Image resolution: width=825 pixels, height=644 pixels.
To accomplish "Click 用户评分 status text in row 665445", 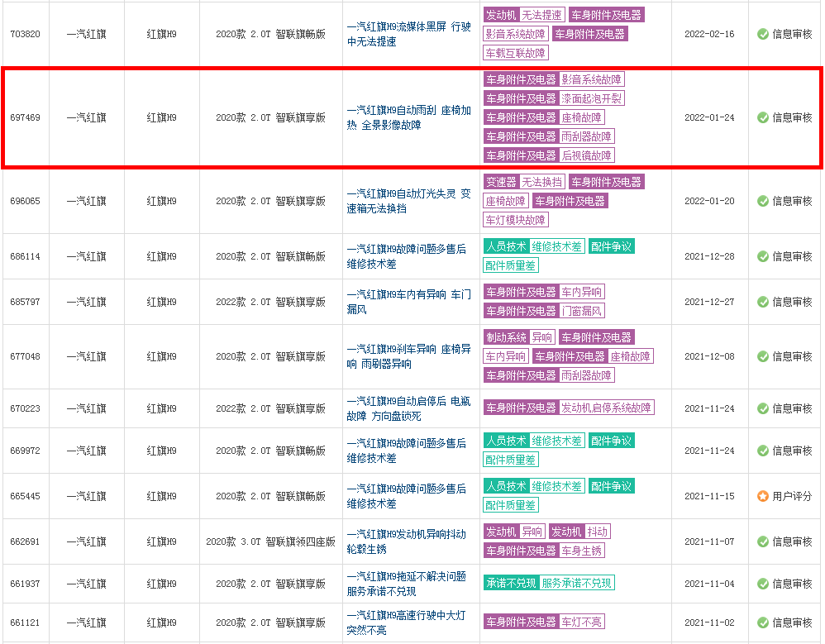I will (792, 496).
